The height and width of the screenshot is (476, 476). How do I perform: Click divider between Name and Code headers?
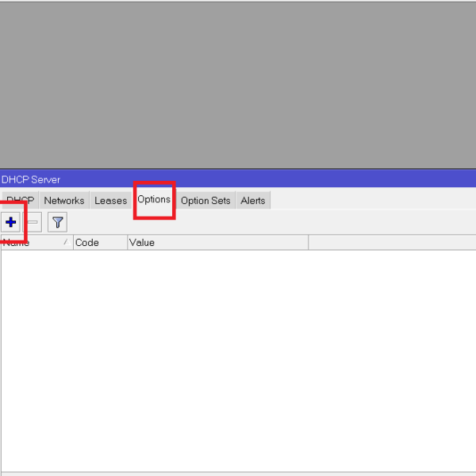[73, 243]
